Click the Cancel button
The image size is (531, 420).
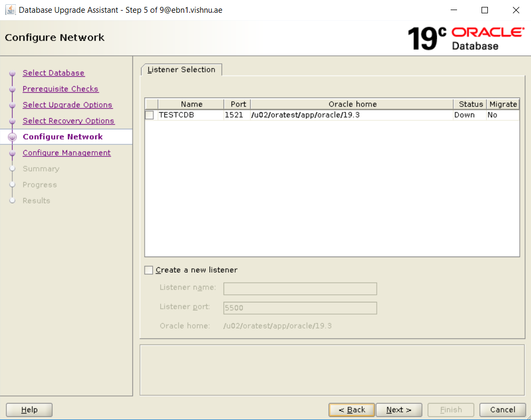click(503, 409)
